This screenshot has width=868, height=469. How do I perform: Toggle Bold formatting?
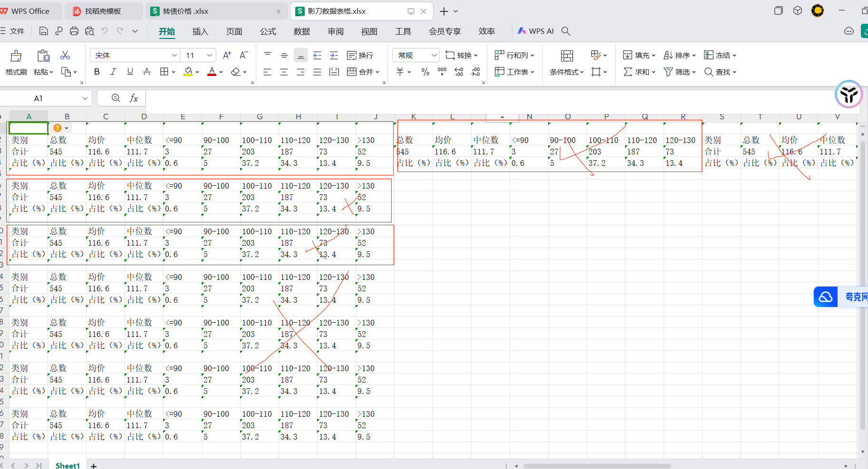97,72
